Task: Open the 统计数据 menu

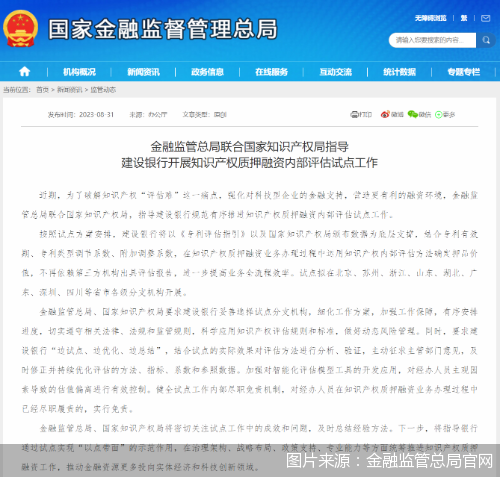Action: 399,72
